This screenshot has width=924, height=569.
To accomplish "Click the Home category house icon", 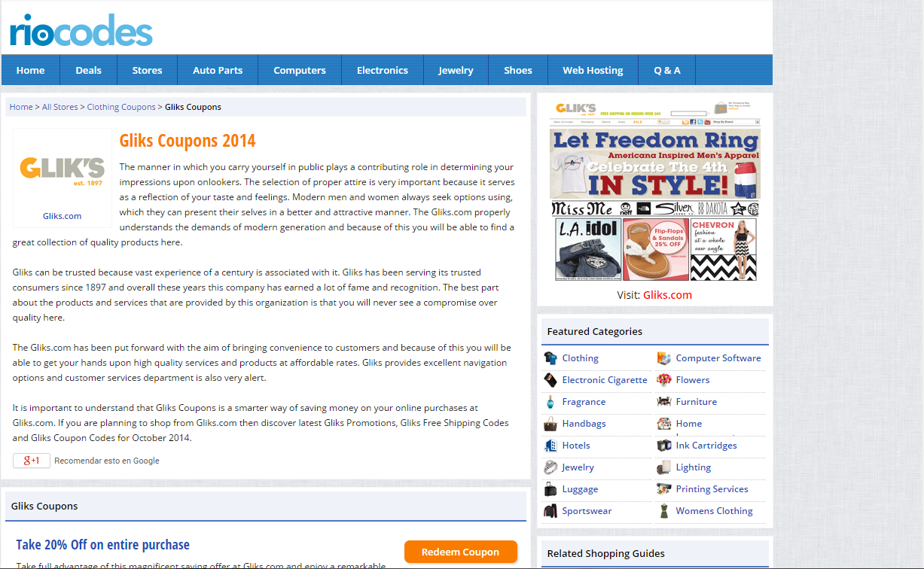I will coord(664,424).
